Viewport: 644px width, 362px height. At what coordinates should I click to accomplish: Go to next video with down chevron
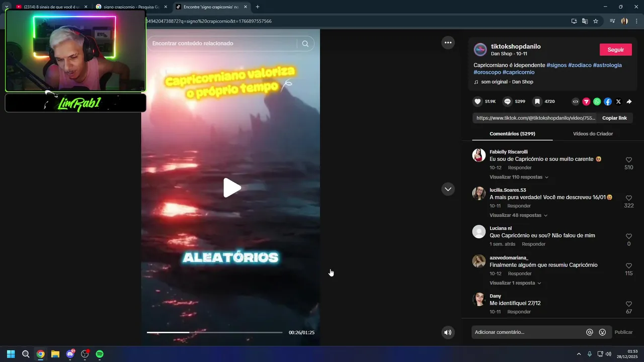448,189
